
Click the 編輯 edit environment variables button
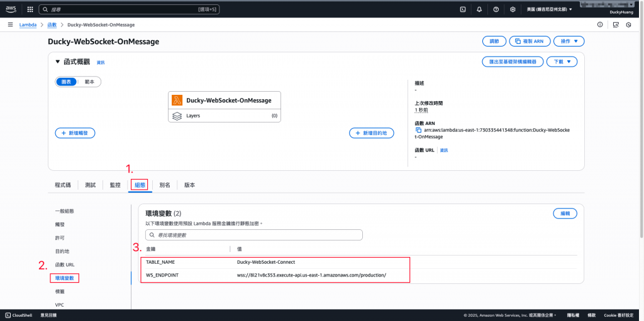[x=565, y=214]
